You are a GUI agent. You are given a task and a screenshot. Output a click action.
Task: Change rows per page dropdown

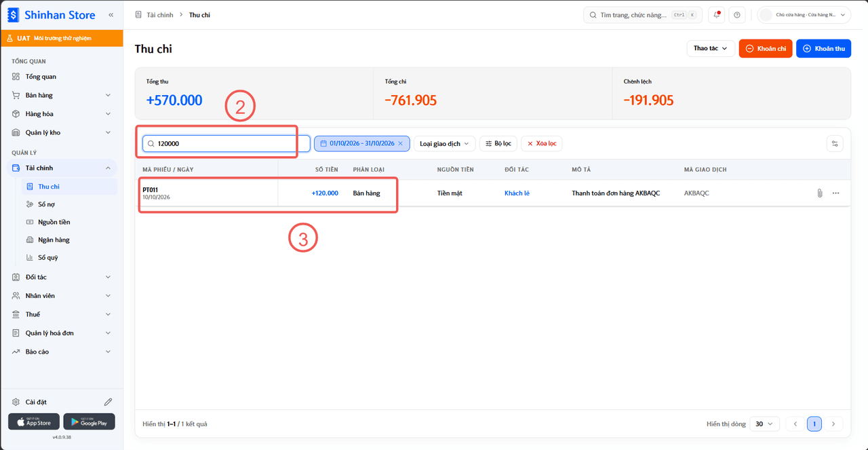(764, 424)
